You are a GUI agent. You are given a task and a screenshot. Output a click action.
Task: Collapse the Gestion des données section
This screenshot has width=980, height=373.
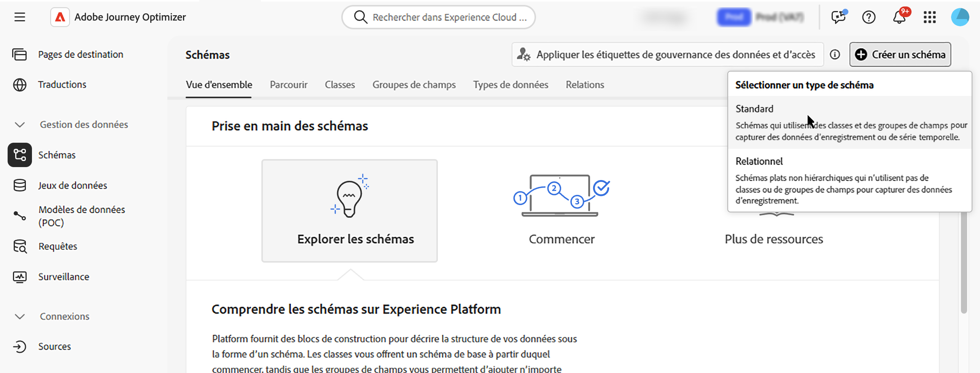click(x=19, y=124)
